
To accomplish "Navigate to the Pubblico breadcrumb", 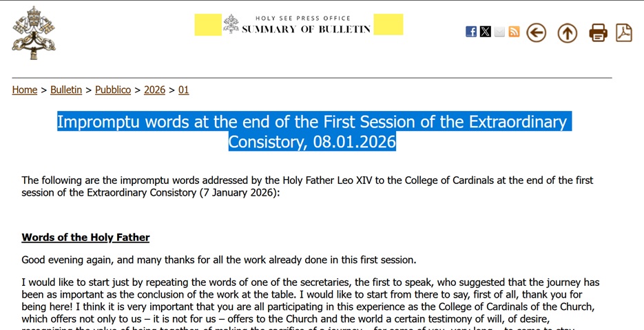I will point(113,90).
